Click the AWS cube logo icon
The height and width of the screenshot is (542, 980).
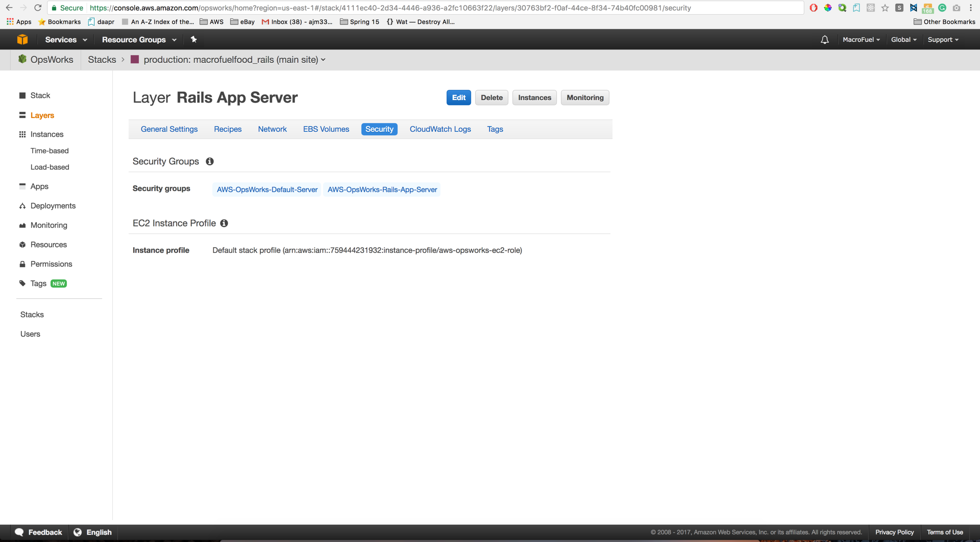coord(22,39)
